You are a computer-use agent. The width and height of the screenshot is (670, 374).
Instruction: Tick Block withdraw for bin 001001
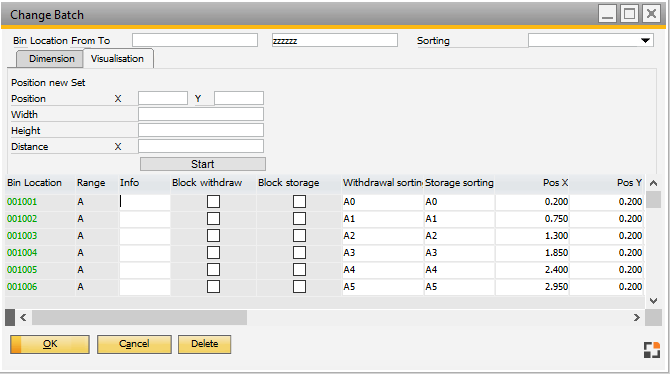(x=213, y=201)
